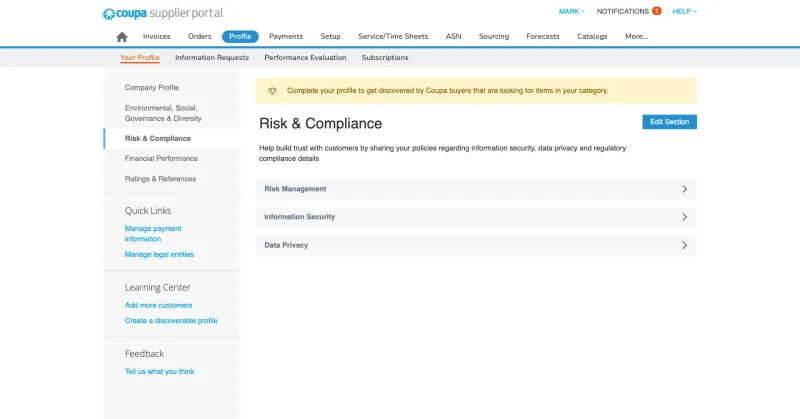Expand the Information Security section chevron

685,217
